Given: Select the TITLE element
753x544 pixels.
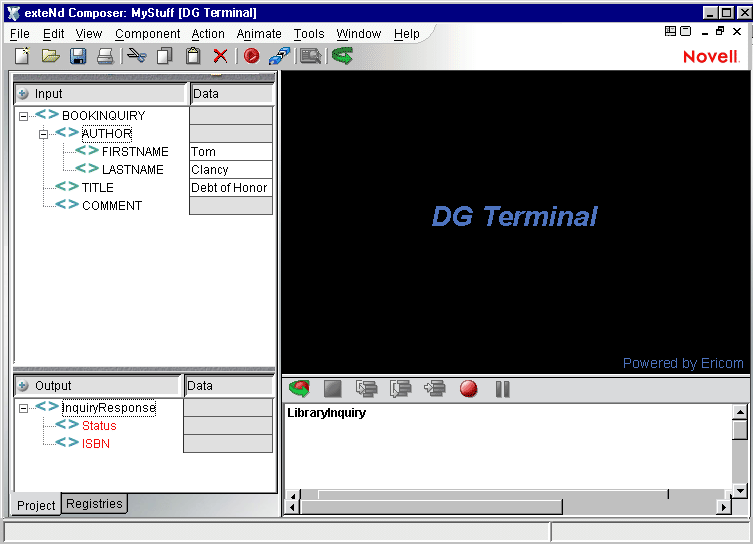Looking at the screenshot, I should [x=97, y=188].
